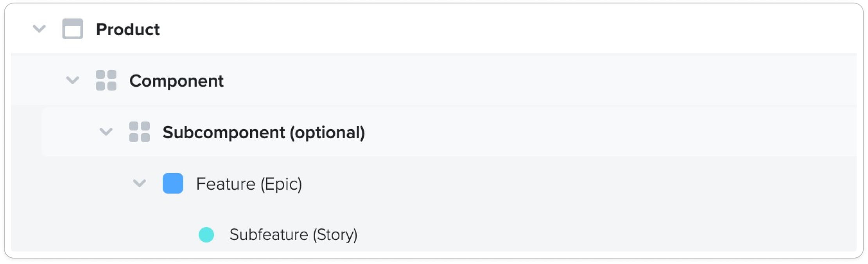
Task: Click the Product window icon
Action: click(73, 29)
